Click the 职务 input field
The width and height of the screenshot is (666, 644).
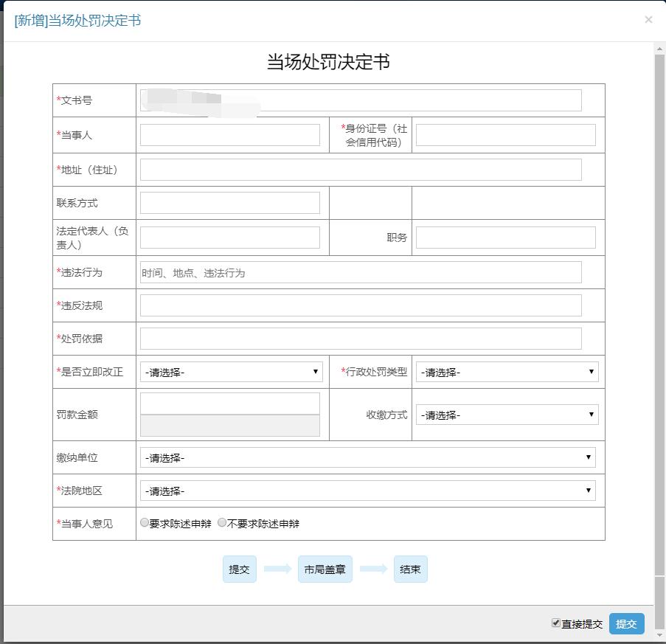pos(505,238)
